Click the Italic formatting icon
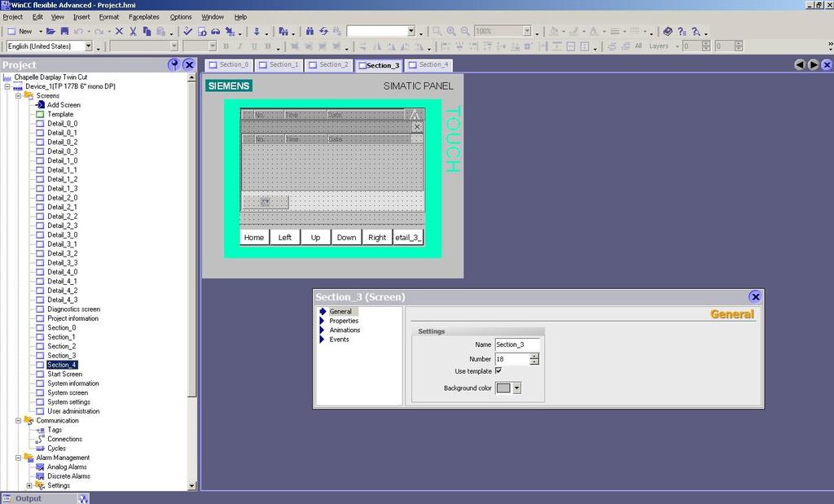 pyautogui.click(x=240, y=46)
